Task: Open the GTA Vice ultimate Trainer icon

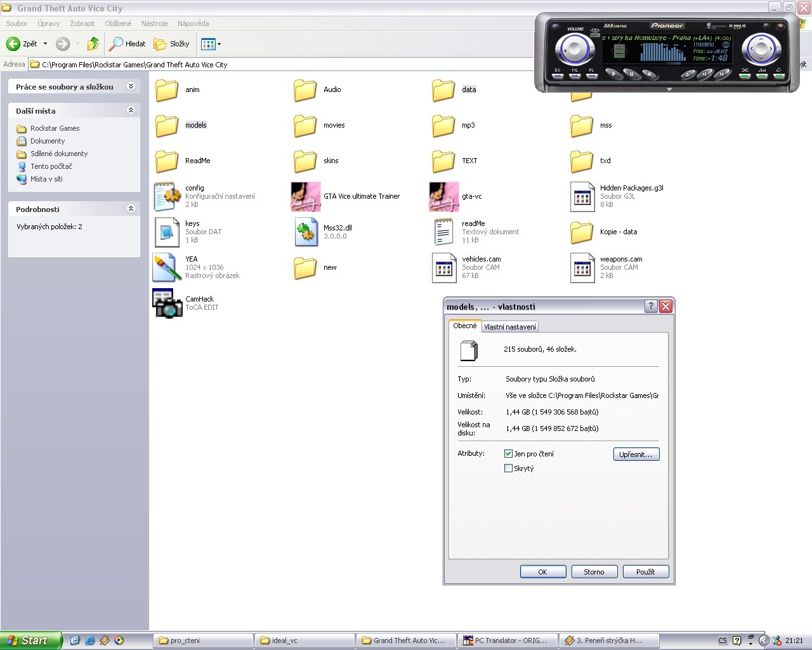Action: (305, 196)
